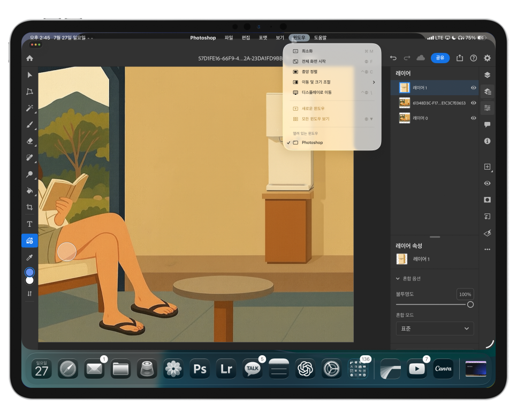Choose 최소화 from window menu
This screenshot has height=420, width=517.
332,51
